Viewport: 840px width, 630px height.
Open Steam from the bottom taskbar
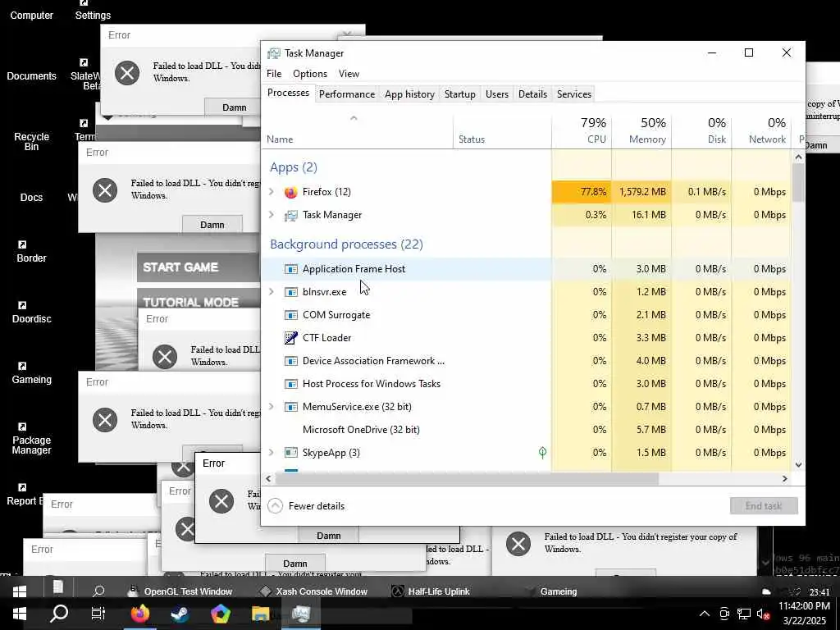180,614
